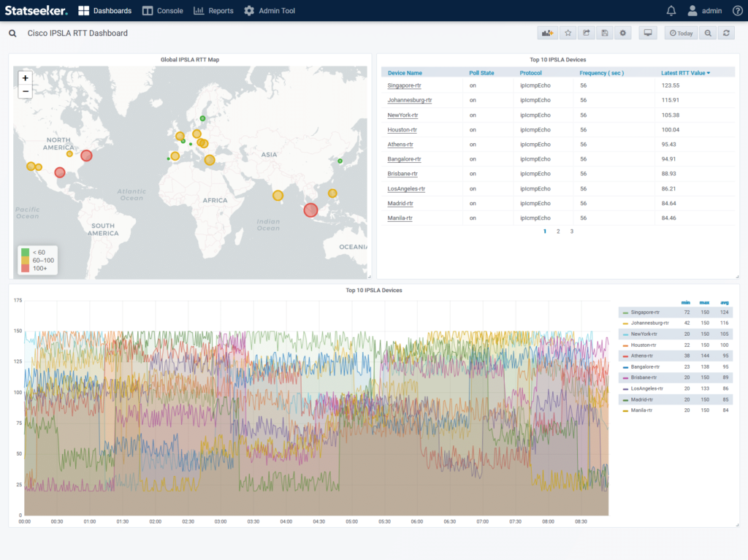Viewport: 748px width, 560px height.
Task: Click the star to favorite this dashboard
Action: coord(566,33)
